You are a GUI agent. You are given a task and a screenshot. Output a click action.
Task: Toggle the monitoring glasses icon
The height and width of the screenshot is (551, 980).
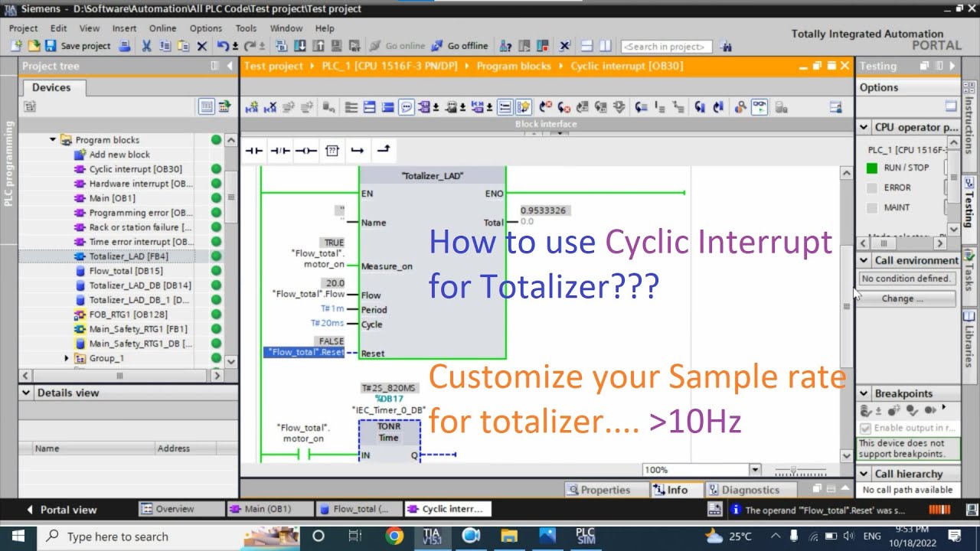759,107
